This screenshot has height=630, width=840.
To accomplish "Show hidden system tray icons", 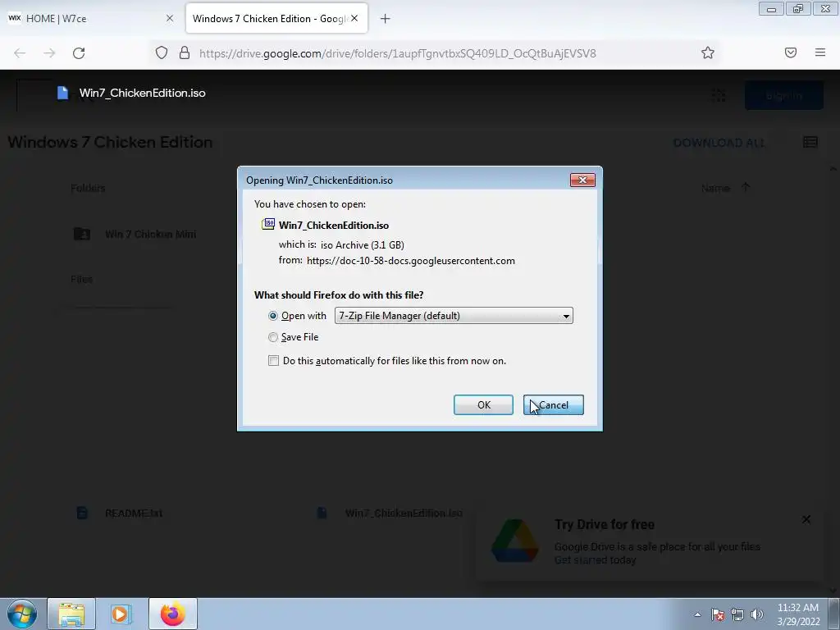I will (x=697, y=614).
